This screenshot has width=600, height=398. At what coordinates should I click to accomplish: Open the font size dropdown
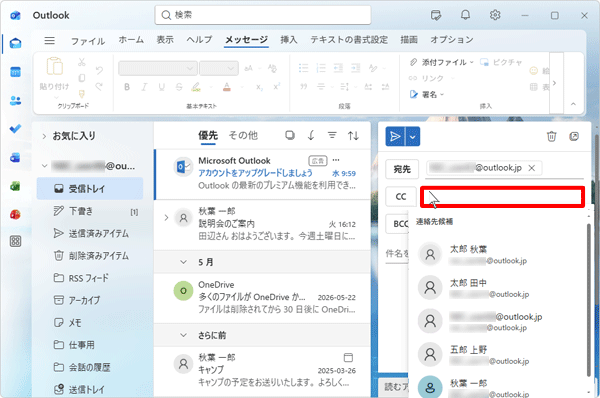[219, 69]
